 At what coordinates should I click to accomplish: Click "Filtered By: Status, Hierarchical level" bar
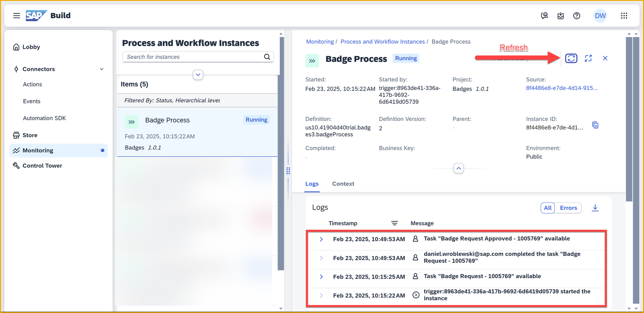click(197, 100)
